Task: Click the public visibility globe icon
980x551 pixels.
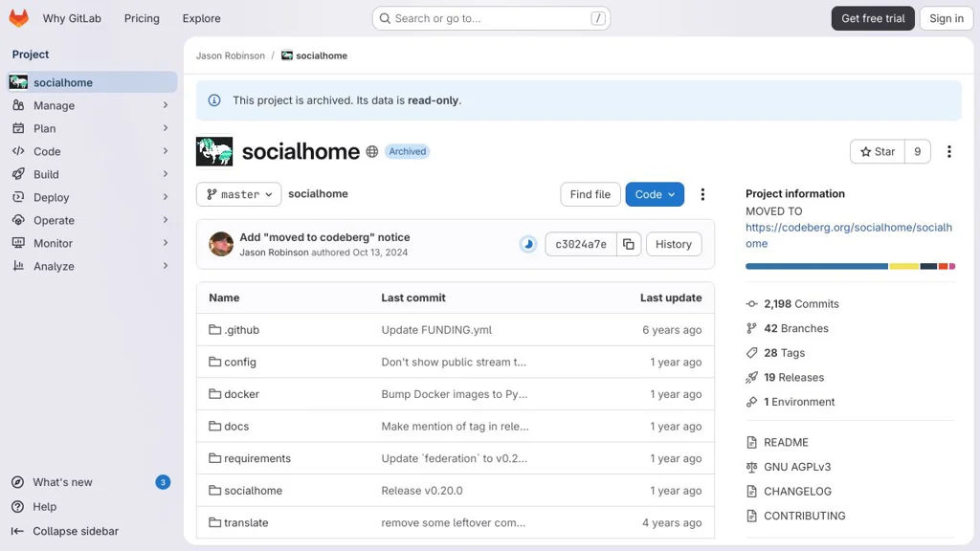Action: [372, 151]
